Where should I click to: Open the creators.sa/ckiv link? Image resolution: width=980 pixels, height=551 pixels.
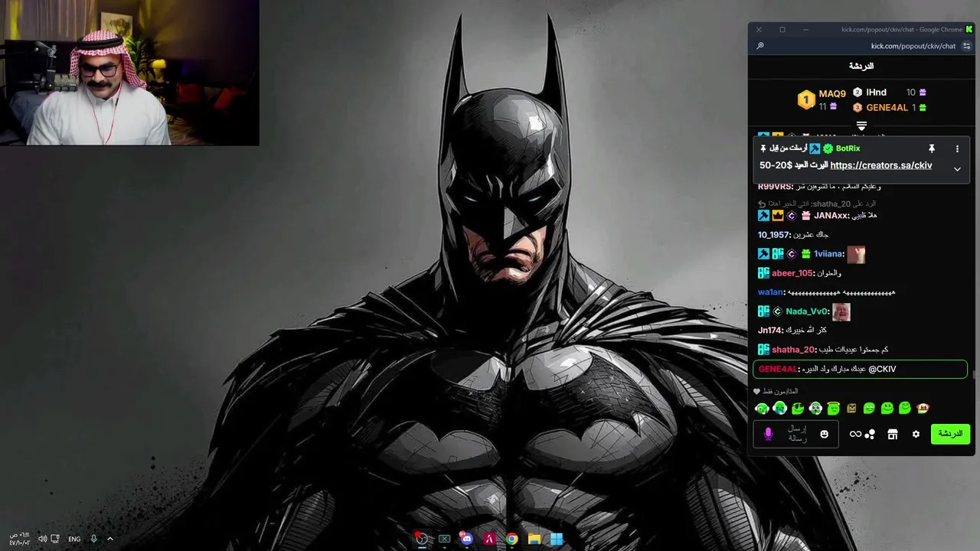pos(880,165)
